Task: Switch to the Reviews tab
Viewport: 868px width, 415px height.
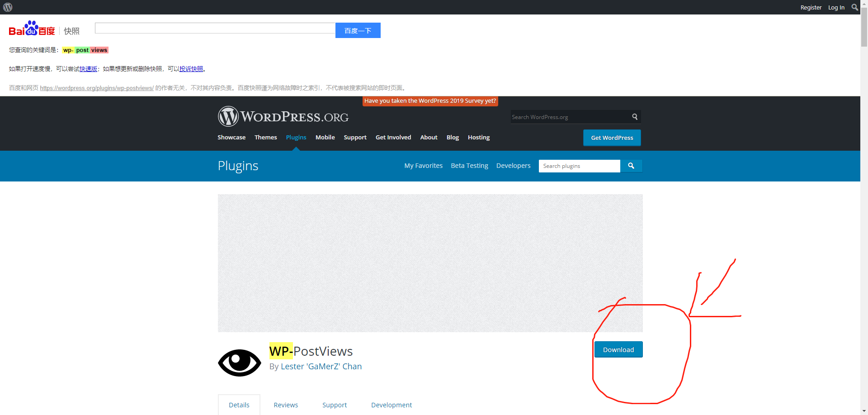Action: 286,405
